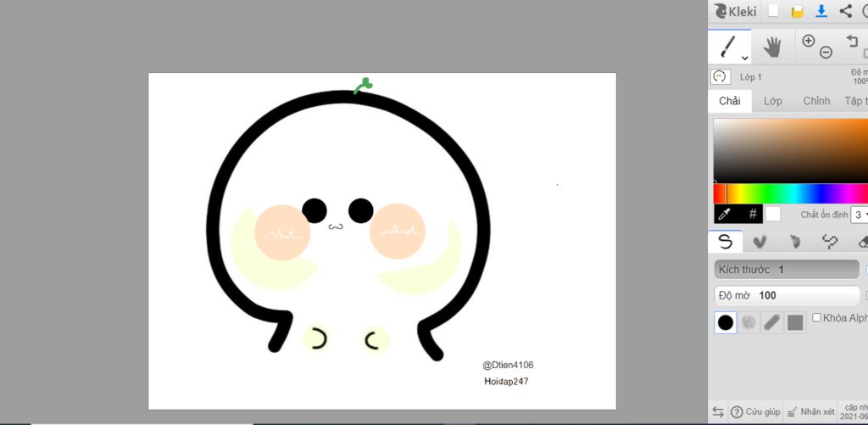This screenshot has width=868, height=425.
Task: Select the pixel brush type
Action: coord(829,241)
